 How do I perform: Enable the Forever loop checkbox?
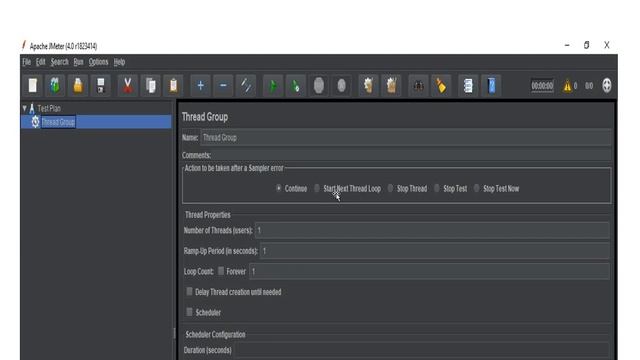[x=221, y=271]
